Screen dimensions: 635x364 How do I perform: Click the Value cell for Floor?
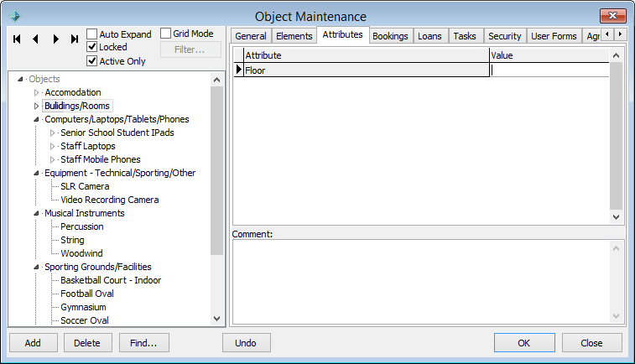(x=549, y=70)
